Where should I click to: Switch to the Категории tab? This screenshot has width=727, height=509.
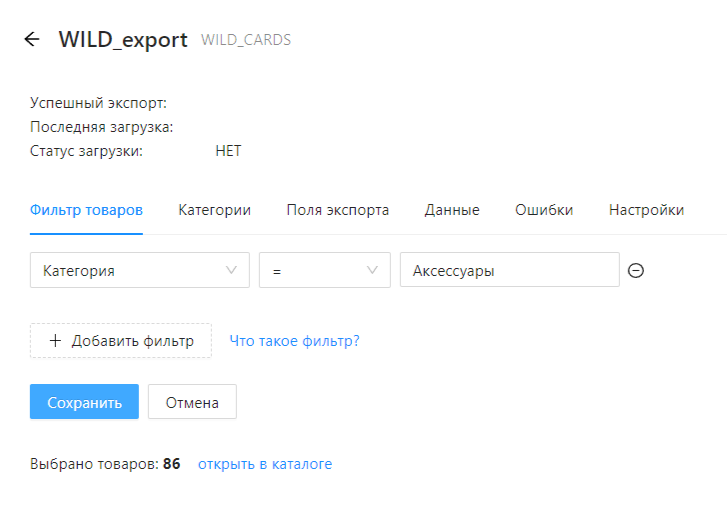pos(214,210)
